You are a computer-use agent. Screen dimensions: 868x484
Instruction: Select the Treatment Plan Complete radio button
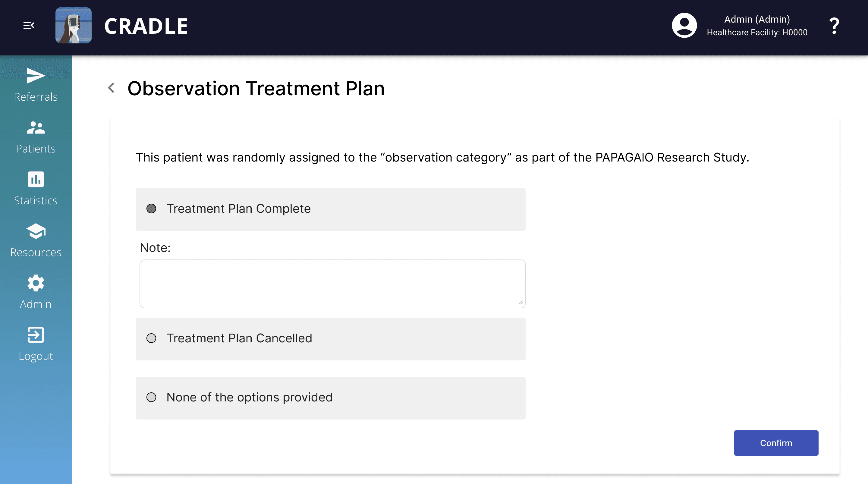(151, 209)
